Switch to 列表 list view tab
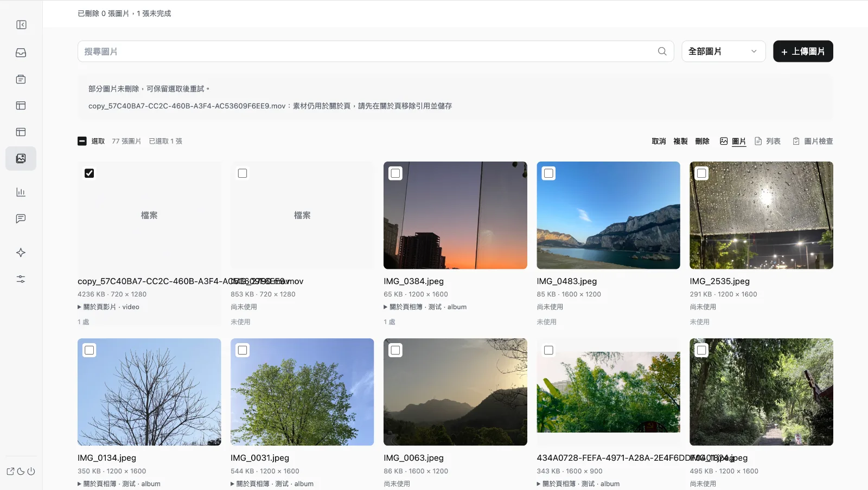 click(768, 141)
